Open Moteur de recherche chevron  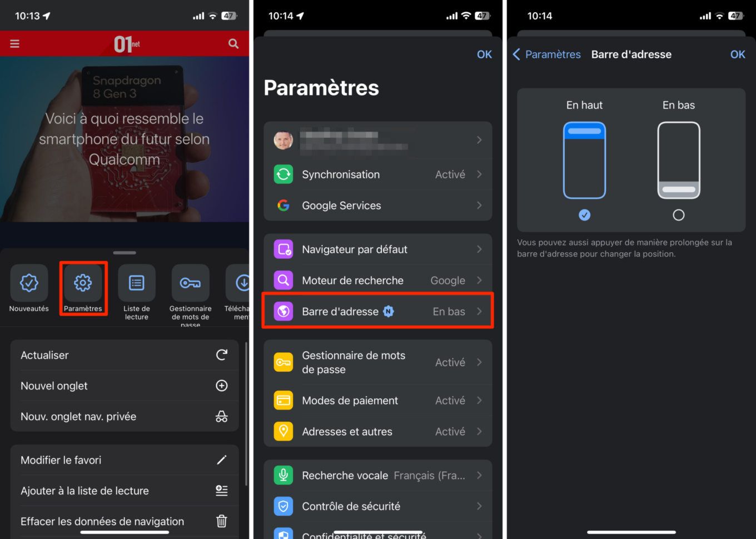tap(479, 281)
